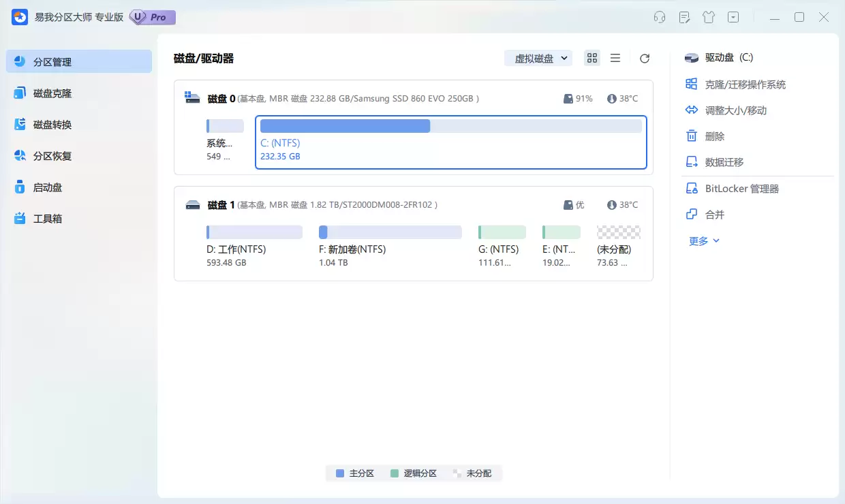
Task: Refresh the disk list
Action: coord(644,58)
